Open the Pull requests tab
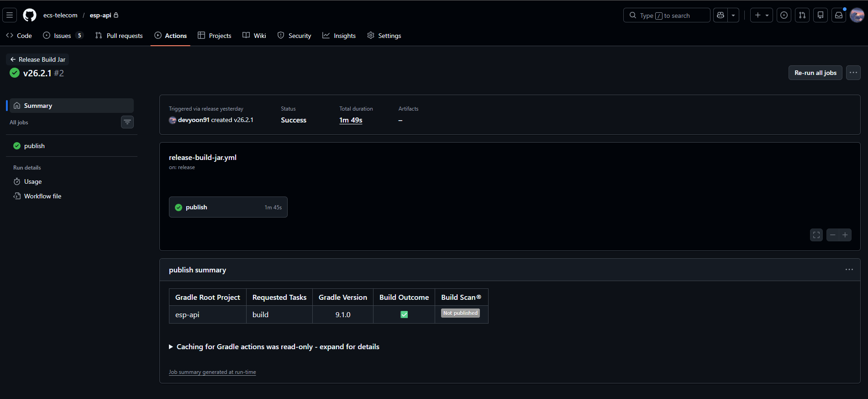The image size is (868, 399). (119, 36)
